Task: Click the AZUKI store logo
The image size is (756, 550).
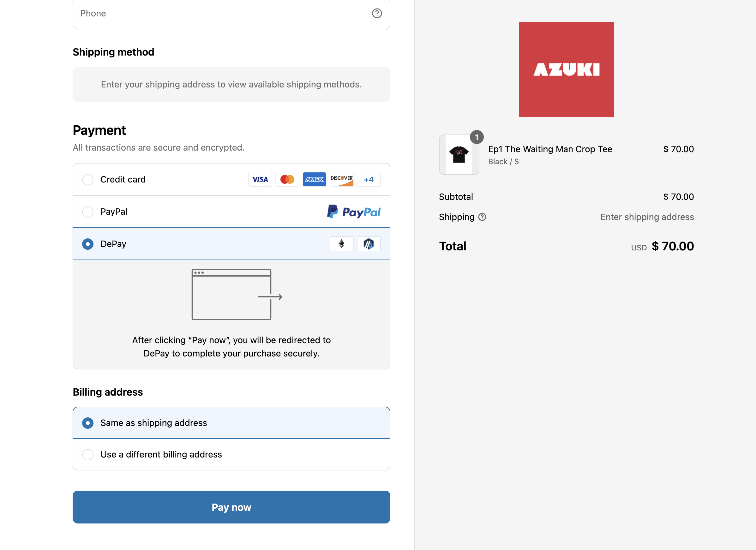Action: click(566, 69)
